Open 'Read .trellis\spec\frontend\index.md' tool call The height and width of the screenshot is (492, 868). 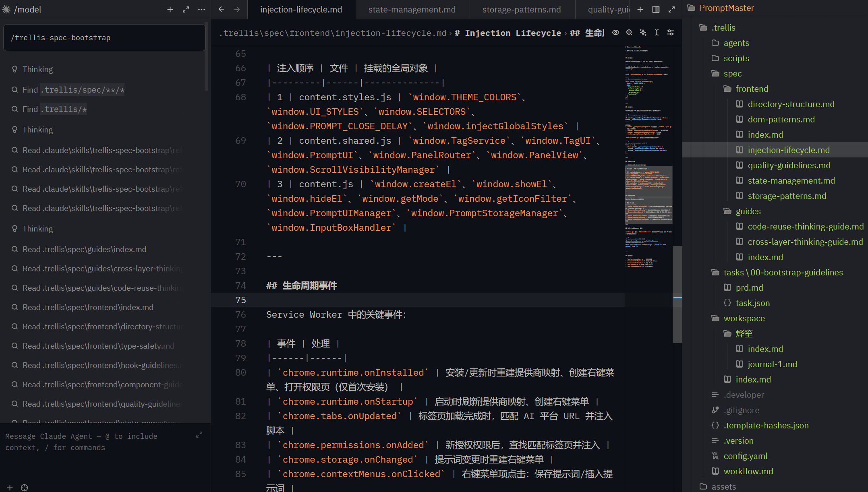[88, 307]
